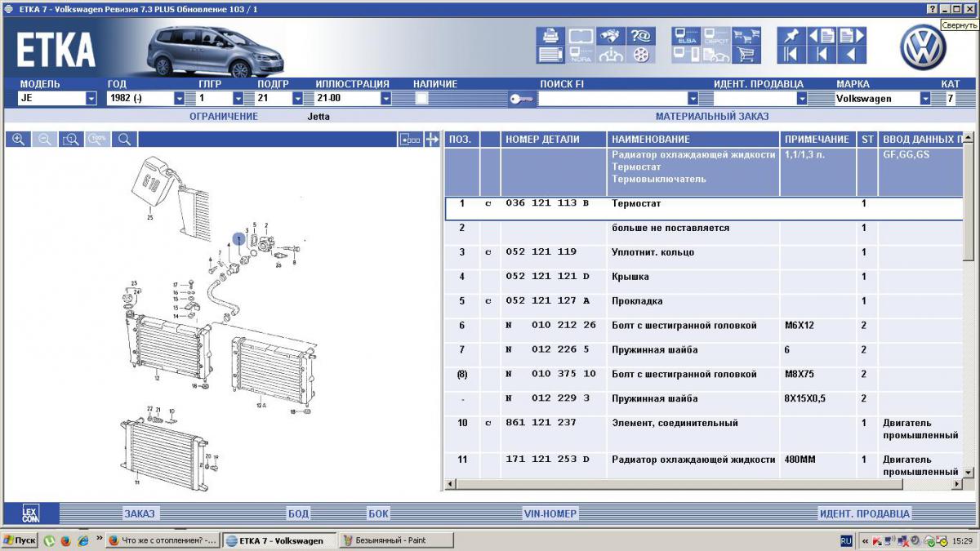Click callout 1 highlighted in the illustration
The image size is (980, 551).
(x=238, y=239)
